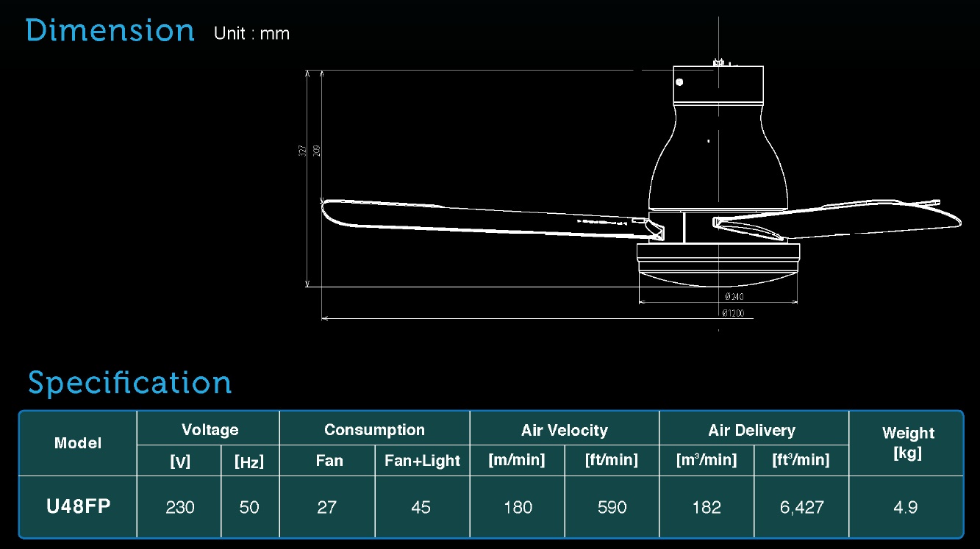Select the Air Delivery header
The height and width of the screenshot is (549, 980).
751,430
